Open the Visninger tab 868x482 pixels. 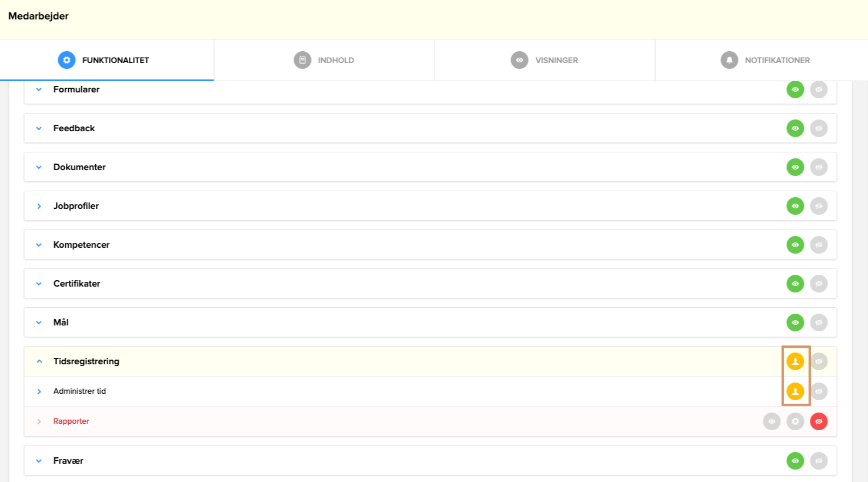click(x=545, y=60)
